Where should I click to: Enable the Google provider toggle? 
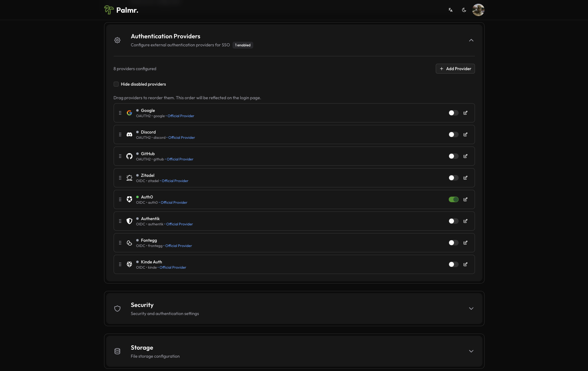coord(454,113)
